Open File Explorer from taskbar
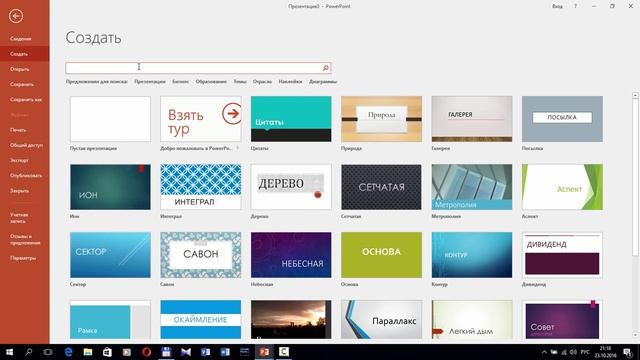The image size is (640, 360). [x=88, y=352]
